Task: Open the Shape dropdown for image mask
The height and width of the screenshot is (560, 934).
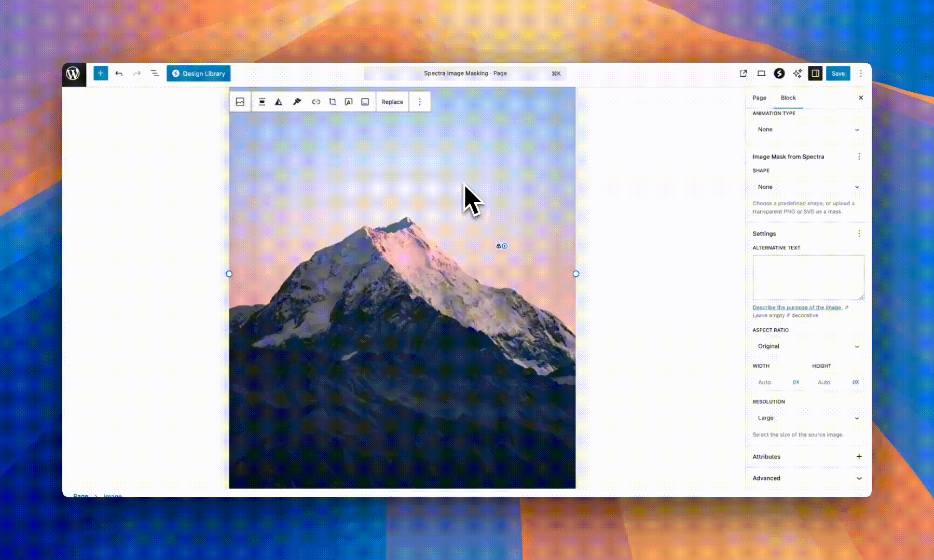Action: pyautogui.click(x=807, y=187)
